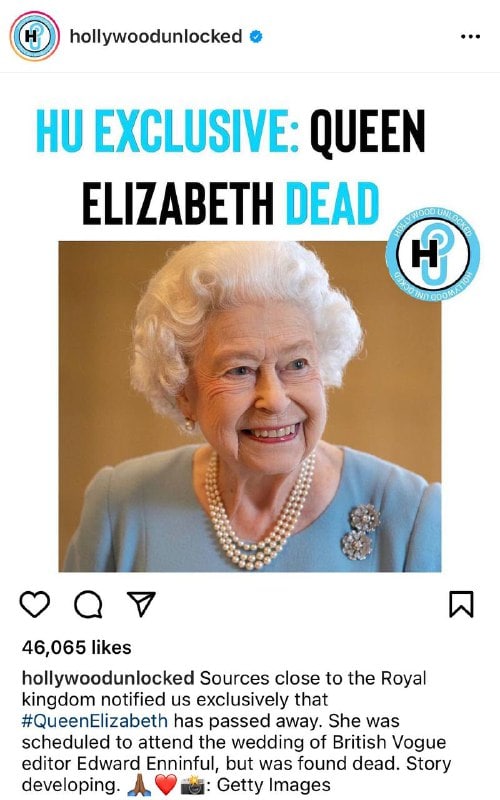Tap the Queen Elizabeth photo
The height and width of the screenshot is (800, 500).
click(x=249, y=406)
